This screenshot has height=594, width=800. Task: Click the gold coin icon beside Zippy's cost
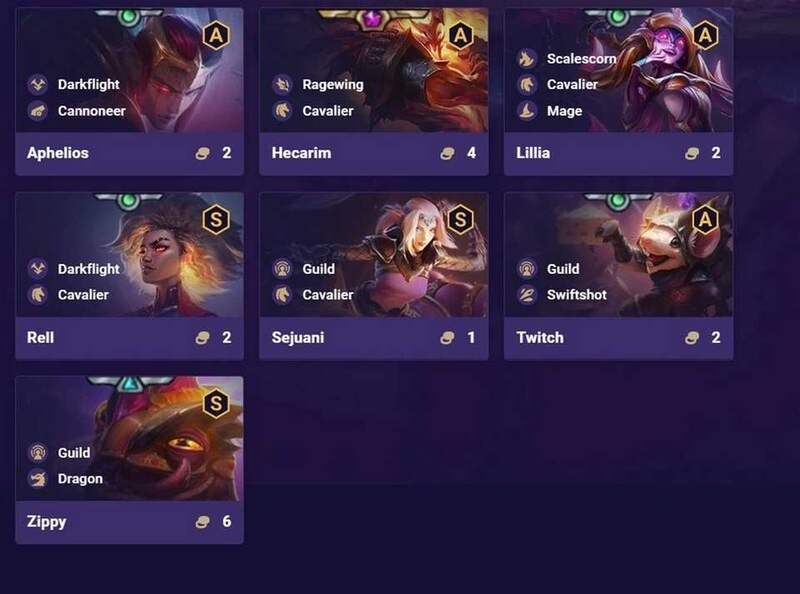tap(203, 522)
